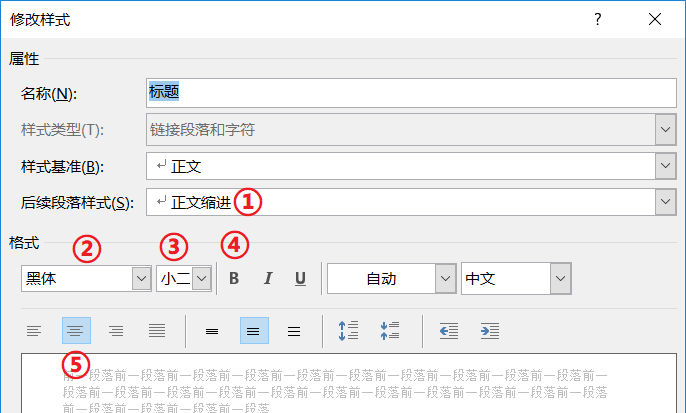Screen dimensions: 686x413
Task: Set 1.5 line spacing
Action: coord(254,331)
